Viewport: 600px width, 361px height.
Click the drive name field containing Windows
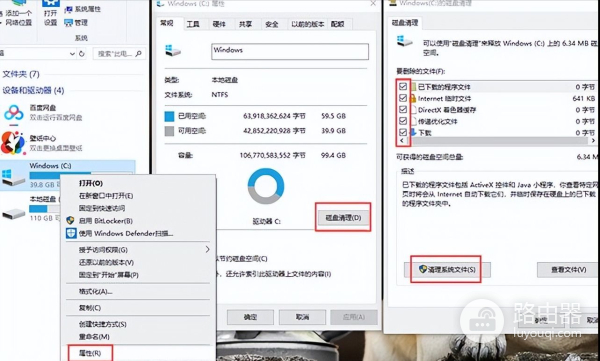coord(290,51)
